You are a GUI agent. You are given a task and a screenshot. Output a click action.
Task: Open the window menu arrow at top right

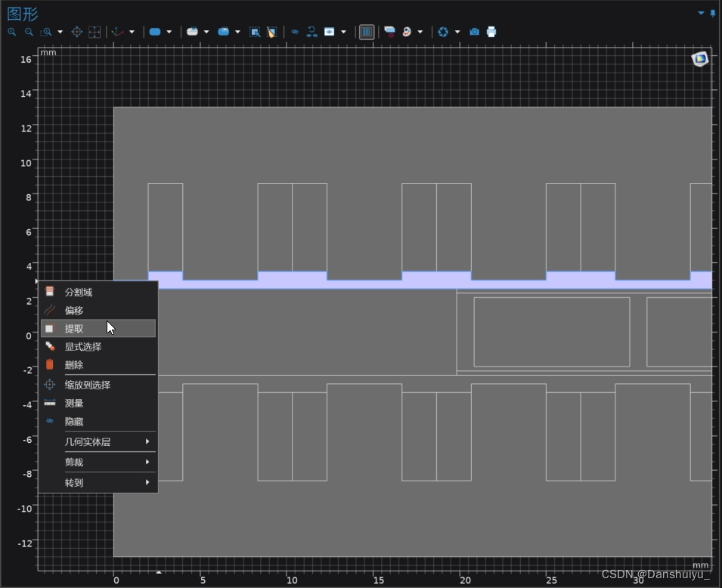[x=701, y=13]
